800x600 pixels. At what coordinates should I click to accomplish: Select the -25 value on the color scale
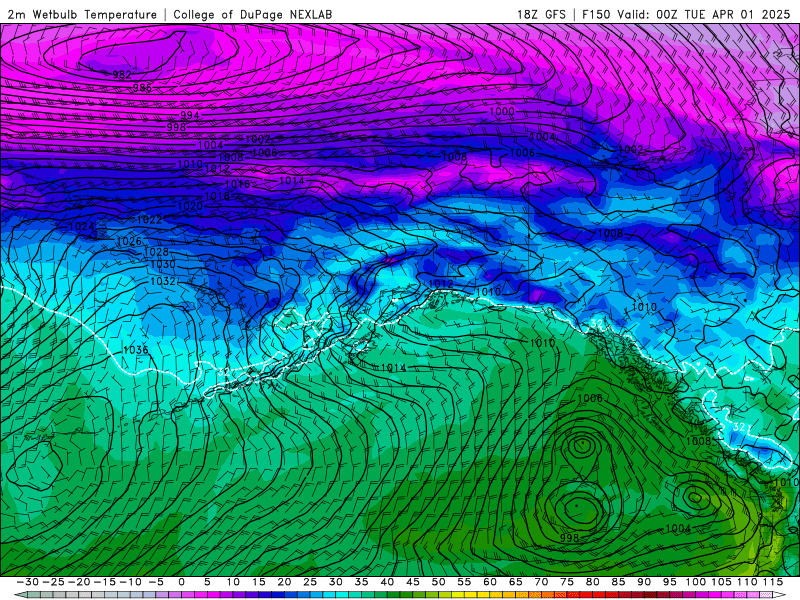[53, 582]
